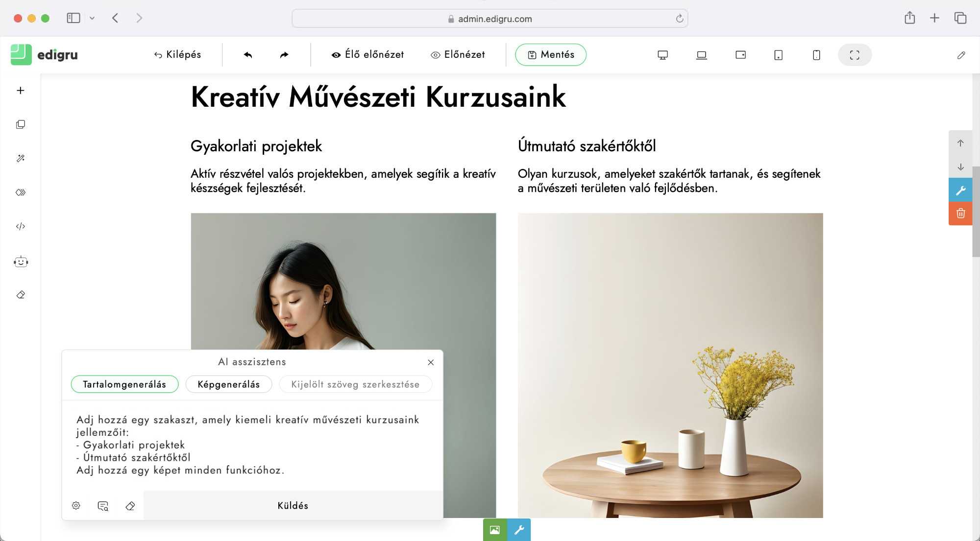Click the eraser tool in the left sidebar
980x541 pixels.
pos(21,294)
